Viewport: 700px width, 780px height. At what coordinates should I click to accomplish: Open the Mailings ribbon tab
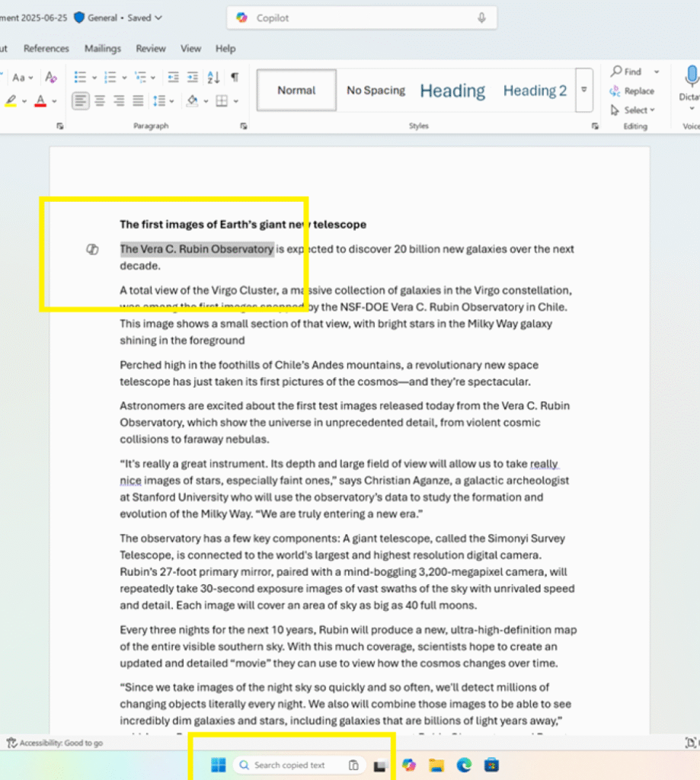pyautogui.click(x=103, y=48)
